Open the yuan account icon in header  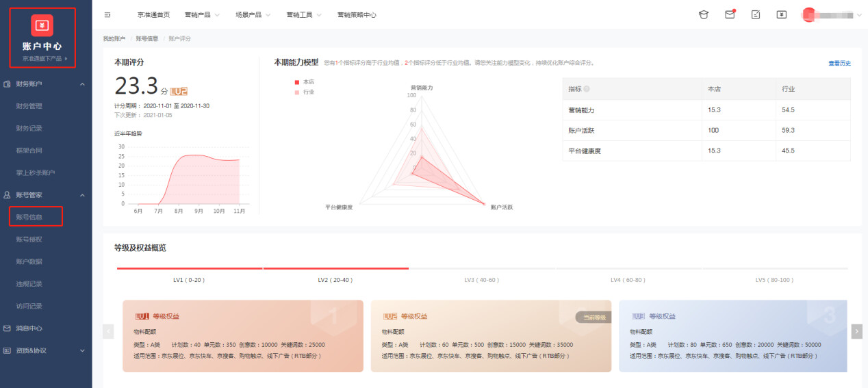click(x=782, y=14)
